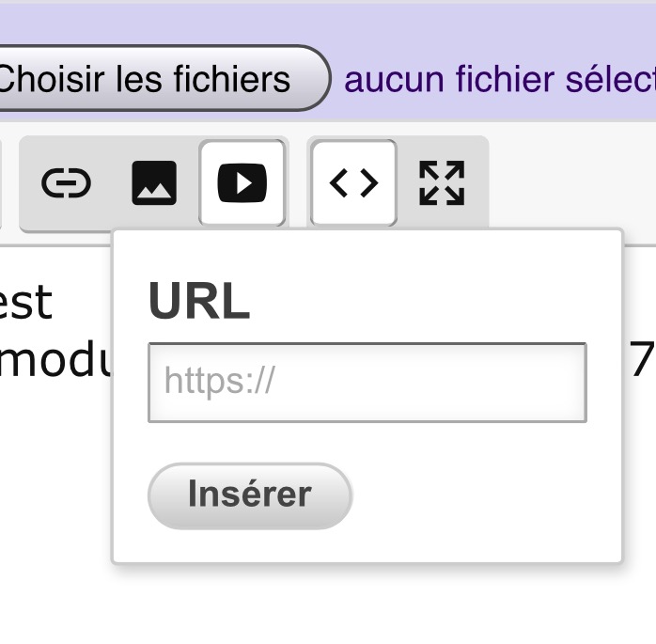Enter fullscreen editor mode
656x644 pixels.
pos(442,183)
